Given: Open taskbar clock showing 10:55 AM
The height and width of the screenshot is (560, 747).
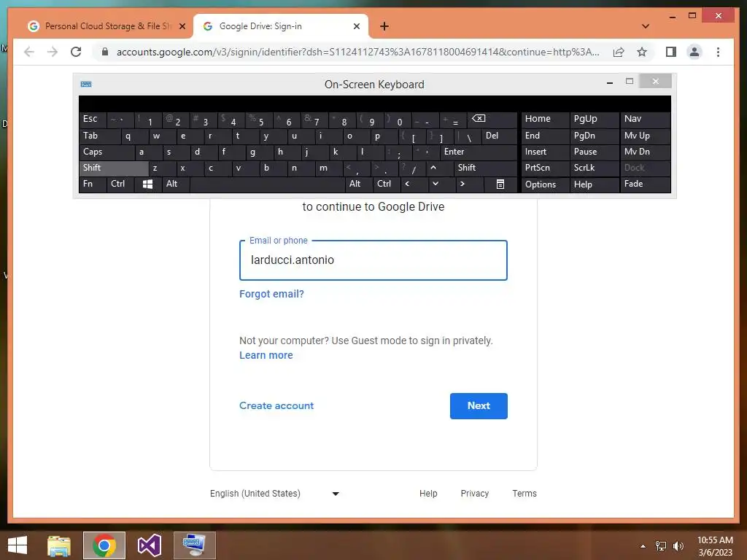Looking at the screenshot, I should (715, 546).
